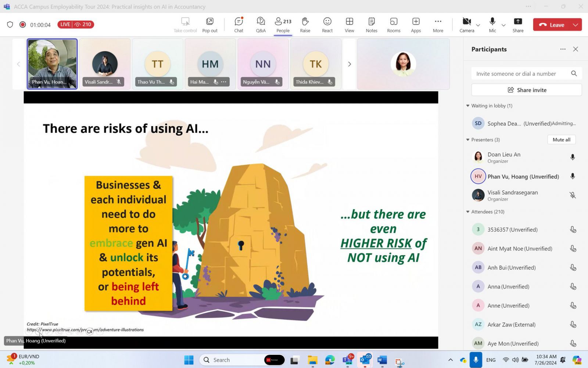
Task: Open the React emoji menu
Action: tap(327, 25)
